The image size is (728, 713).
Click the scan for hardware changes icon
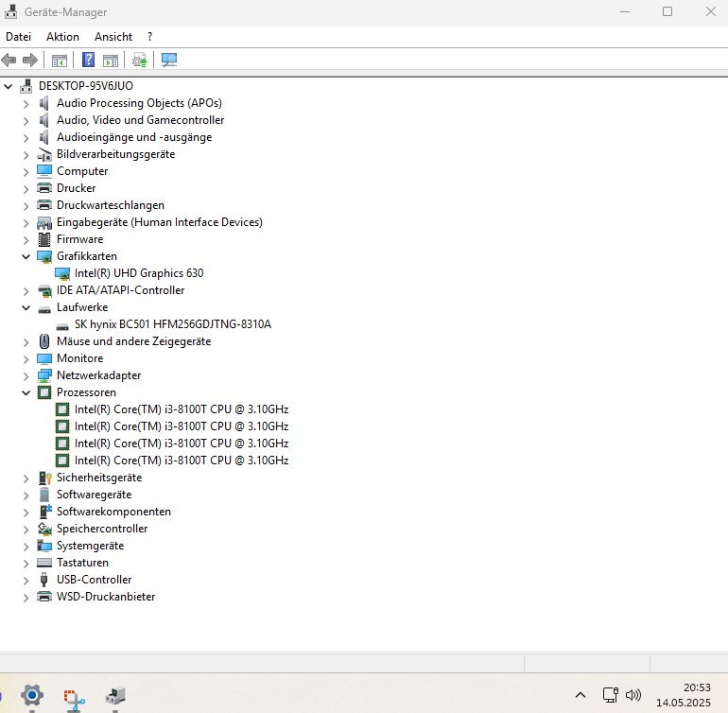pos(169,60)
